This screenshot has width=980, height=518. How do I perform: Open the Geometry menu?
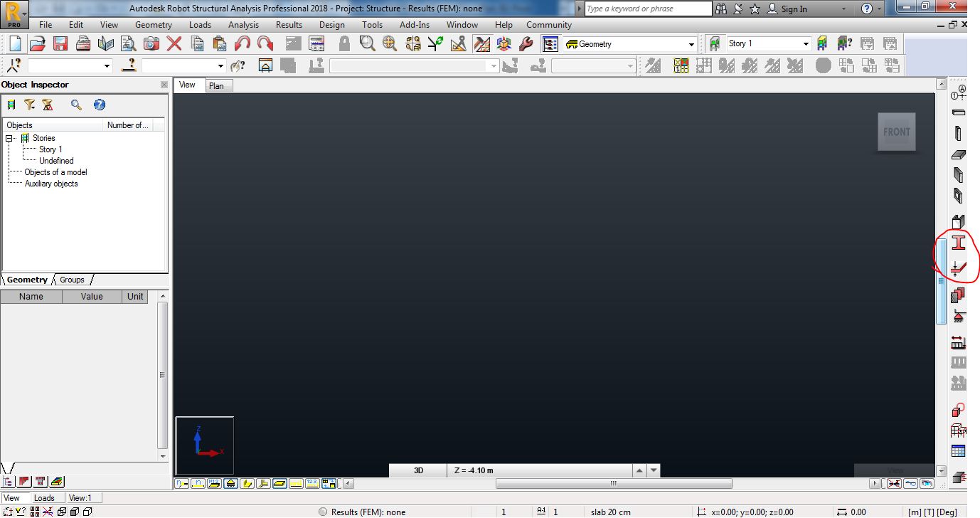pyautogui.click(x=154, y=25)
